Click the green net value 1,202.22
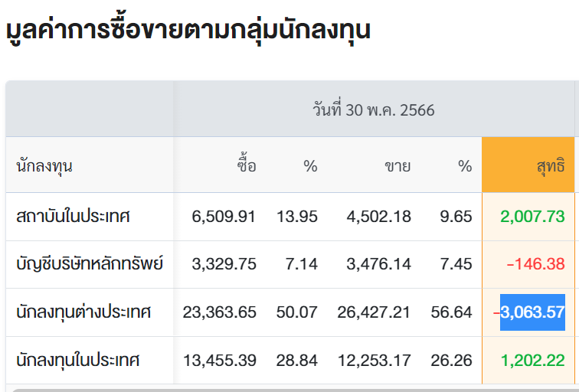Screen dimensions: 579x392 [x=532, y=360]
